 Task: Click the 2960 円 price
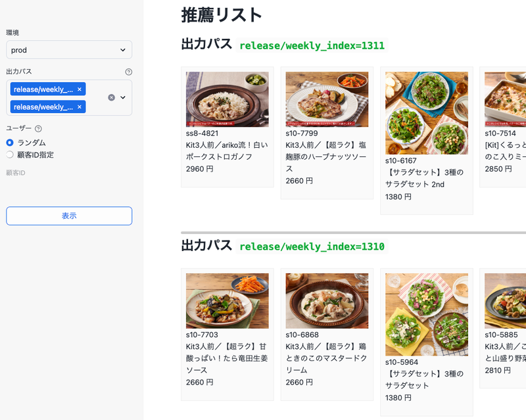[x=200, y=169]
